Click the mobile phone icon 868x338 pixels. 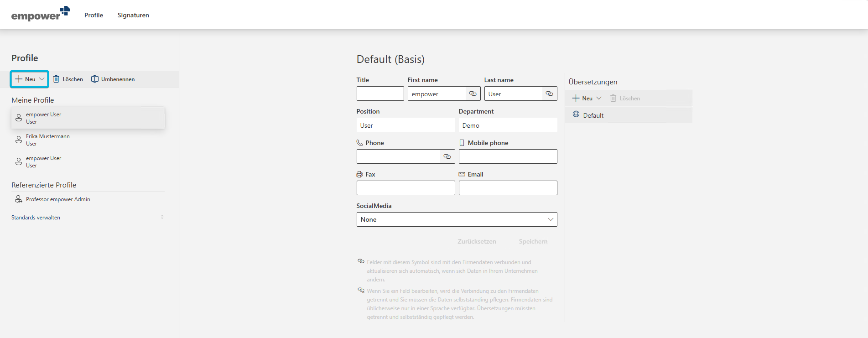pos(462,143)
